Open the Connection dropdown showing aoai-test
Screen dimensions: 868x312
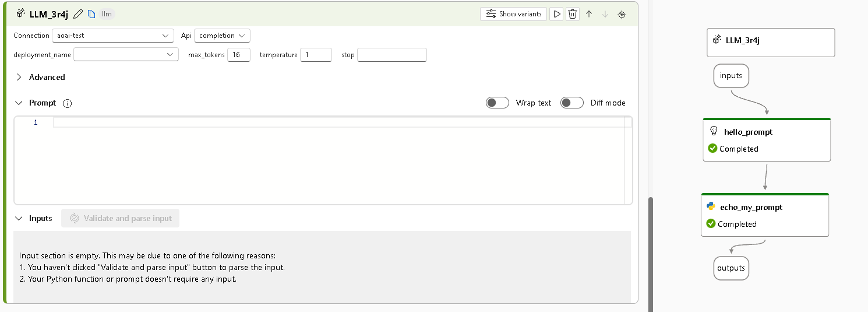(112, 36)
